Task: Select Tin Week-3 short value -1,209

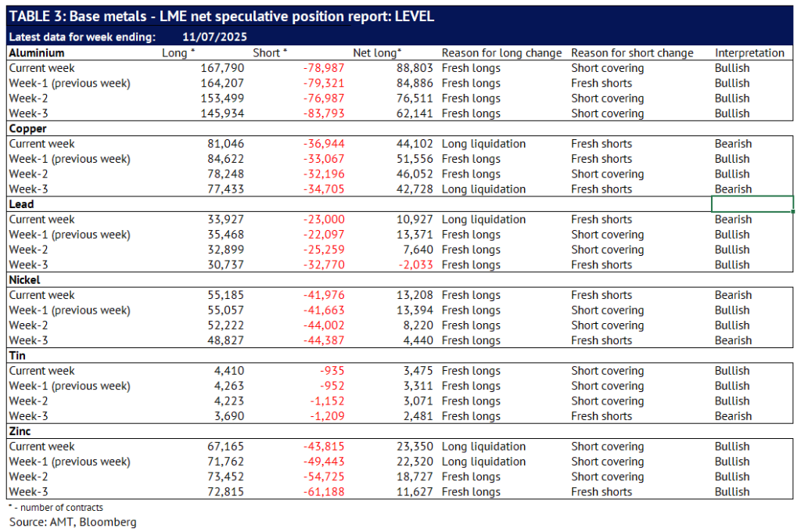Action: click(328, 416)
